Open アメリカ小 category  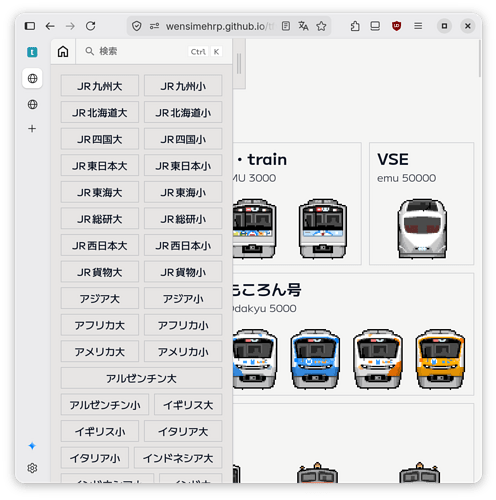coord(183,352)
